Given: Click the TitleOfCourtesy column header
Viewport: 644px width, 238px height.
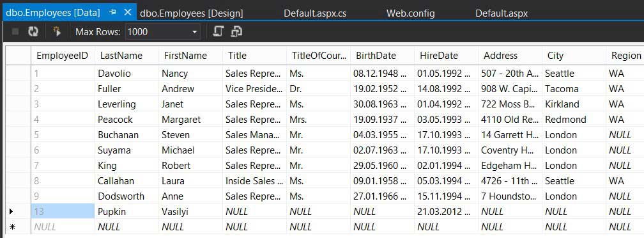Looking at the screenshot, I should point(319,56).
